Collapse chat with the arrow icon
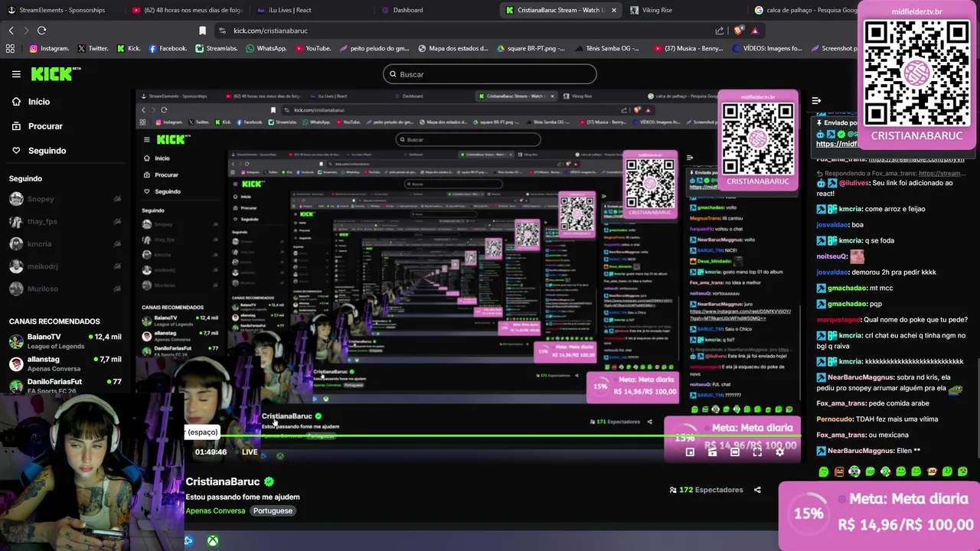 coord(816,100)
